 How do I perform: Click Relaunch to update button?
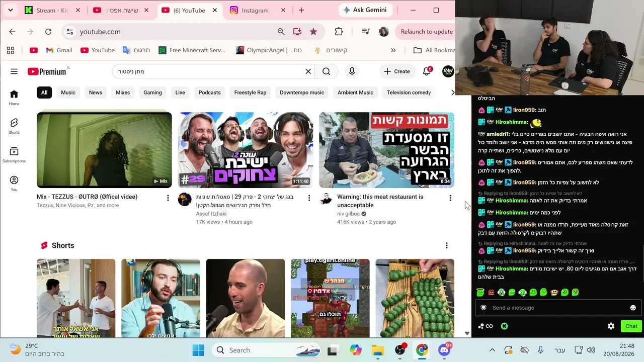click(x=427, y=32)
